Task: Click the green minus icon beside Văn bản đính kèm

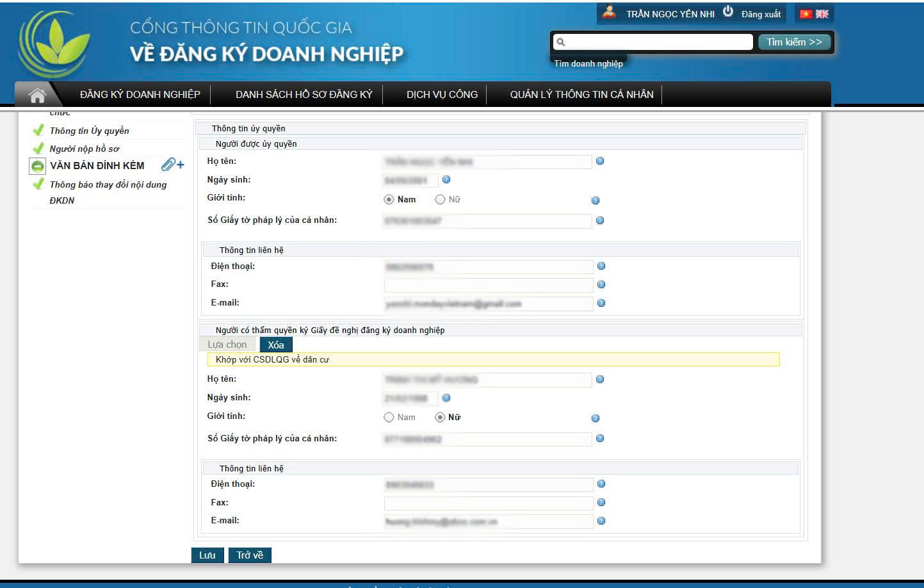Action: coord(38,167)
